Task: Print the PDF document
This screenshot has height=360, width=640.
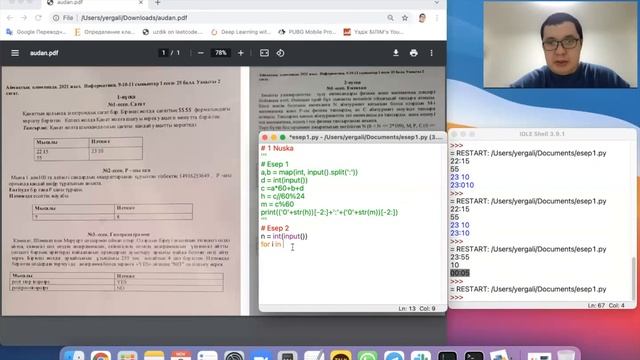Action: click(413, 53)
